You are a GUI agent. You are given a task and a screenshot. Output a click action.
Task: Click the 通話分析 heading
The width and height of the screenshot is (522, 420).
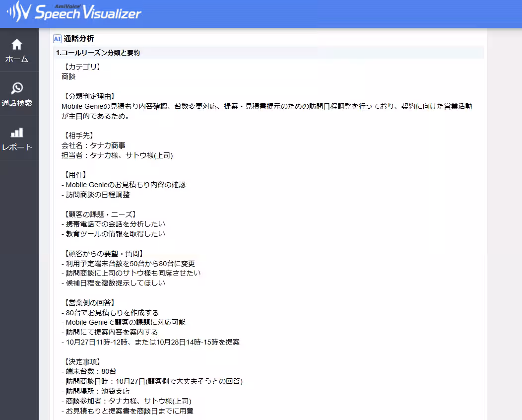79,39
